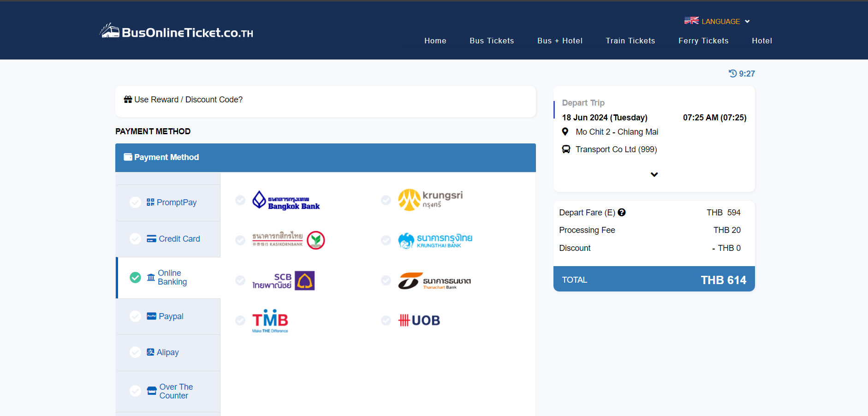Screen dimensions: 868x416
Task: Choose the Alipay payment label
Action: point(168,352)
